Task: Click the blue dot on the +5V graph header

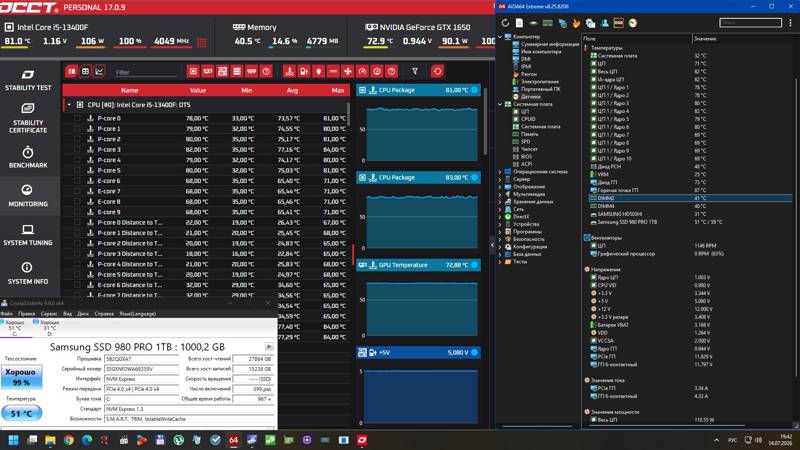Action: point(474,353)
